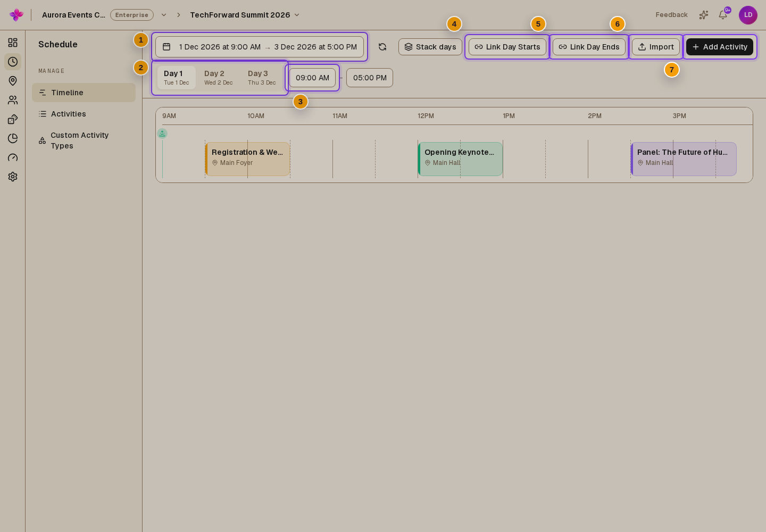Open the notifications bell
This screenshot has width=766, height=532.
[x=723, y=15]
